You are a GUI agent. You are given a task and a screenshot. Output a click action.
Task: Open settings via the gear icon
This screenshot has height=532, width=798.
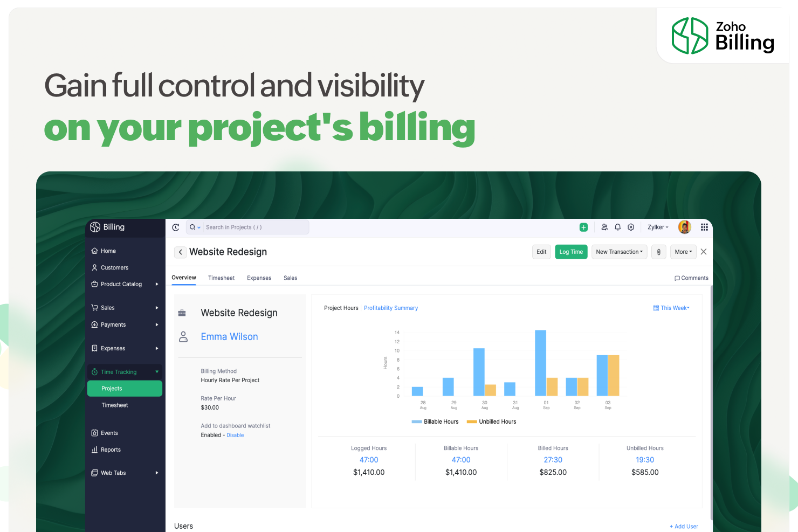tap(630, 227)
